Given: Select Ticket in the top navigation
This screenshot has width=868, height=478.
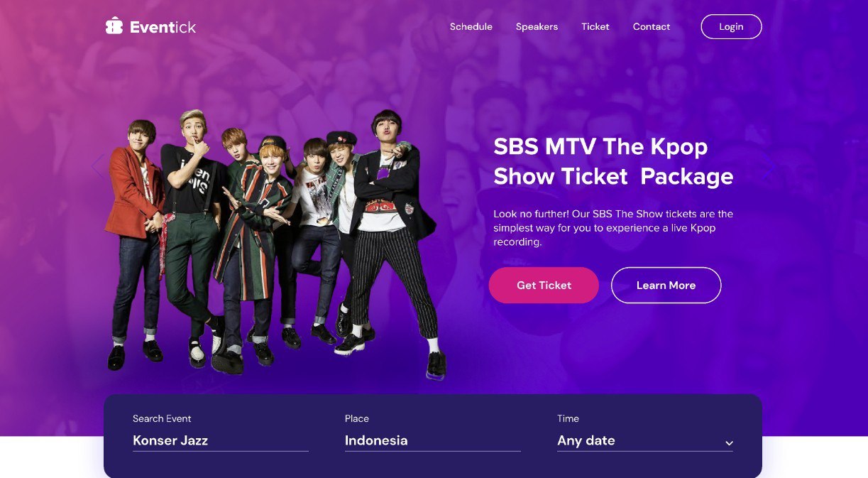Looking at the screenshot, I should [595, 27].
